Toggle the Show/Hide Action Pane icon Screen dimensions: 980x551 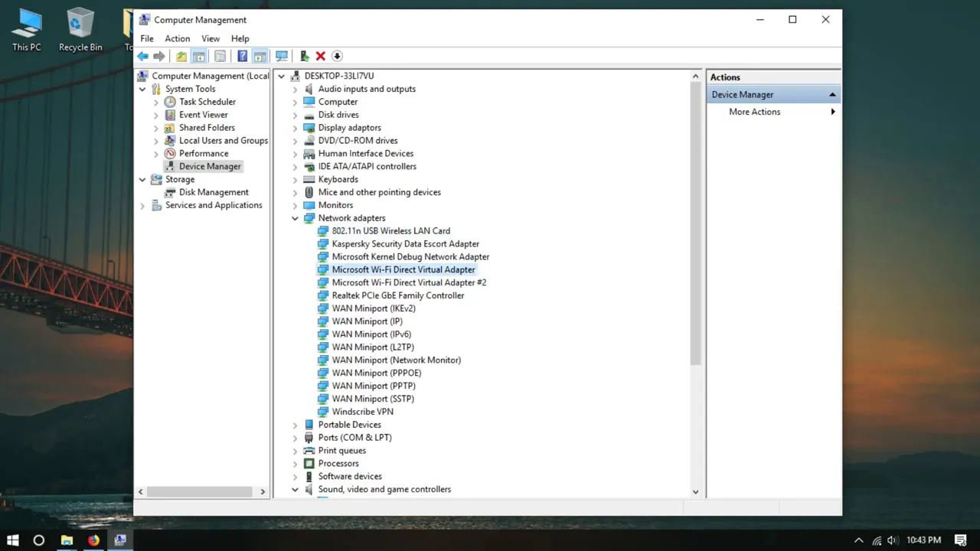tap(260, 56)
